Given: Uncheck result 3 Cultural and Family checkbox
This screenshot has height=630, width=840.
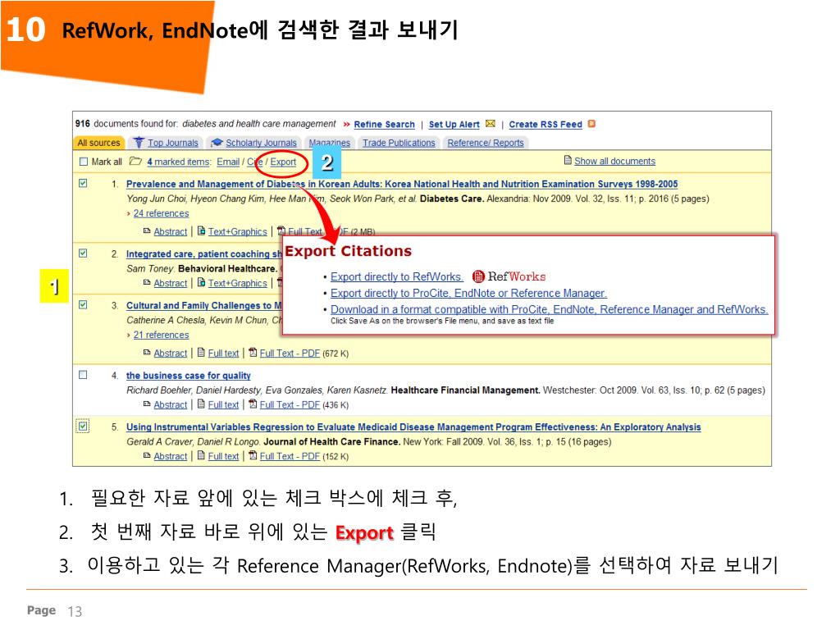Looking at the screenshot, I should click(83, 305).
